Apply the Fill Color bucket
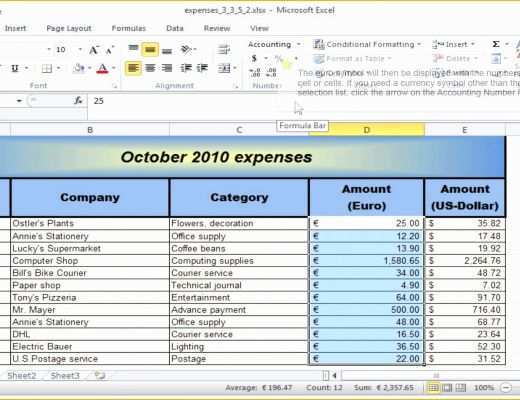Viewport: 520px width, 400px height. tap(79, 68)
